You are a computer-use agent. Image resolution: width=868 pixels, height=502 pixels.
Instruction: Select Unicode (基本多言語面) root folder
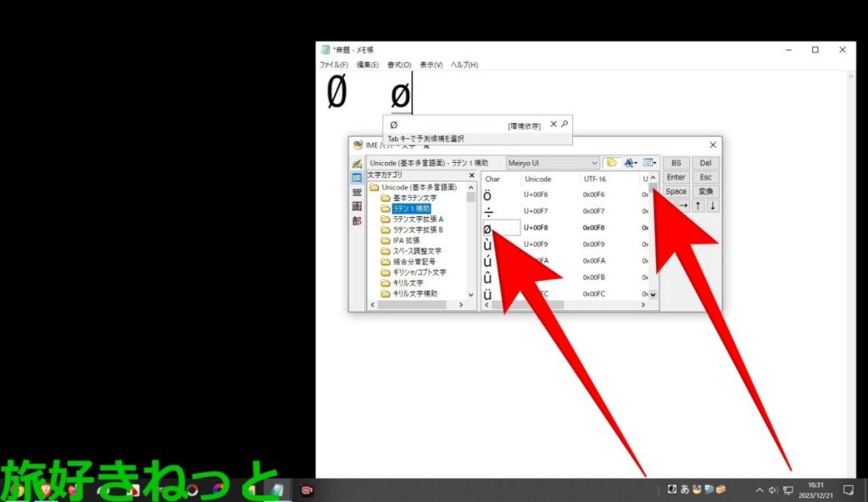[x=419, y=187]
